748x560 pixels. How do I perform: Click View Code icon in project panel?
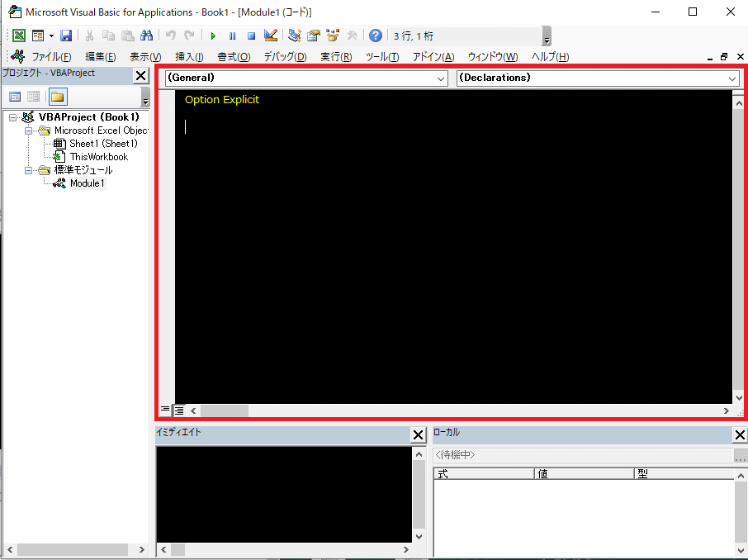(15, 97)
